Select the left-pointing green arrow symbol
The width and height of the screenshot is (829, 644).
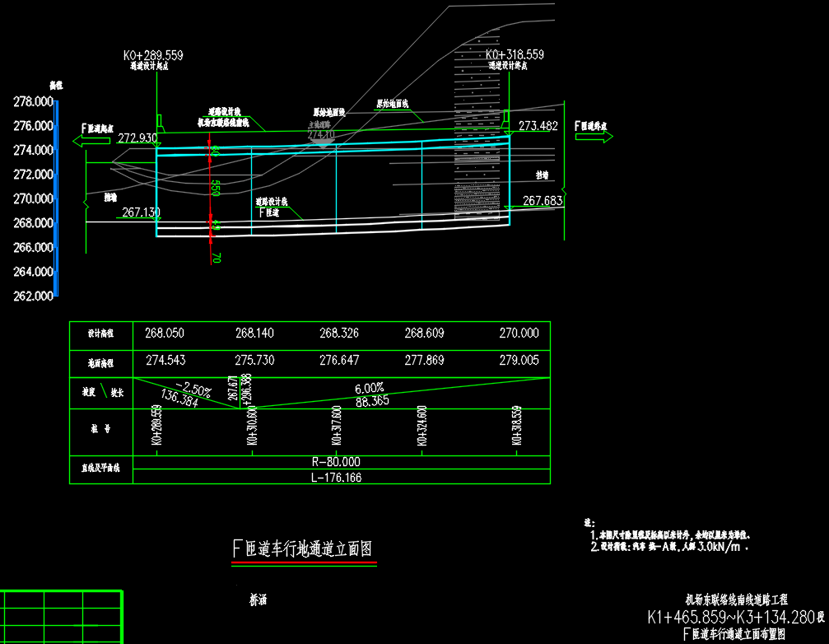point(91,142)
